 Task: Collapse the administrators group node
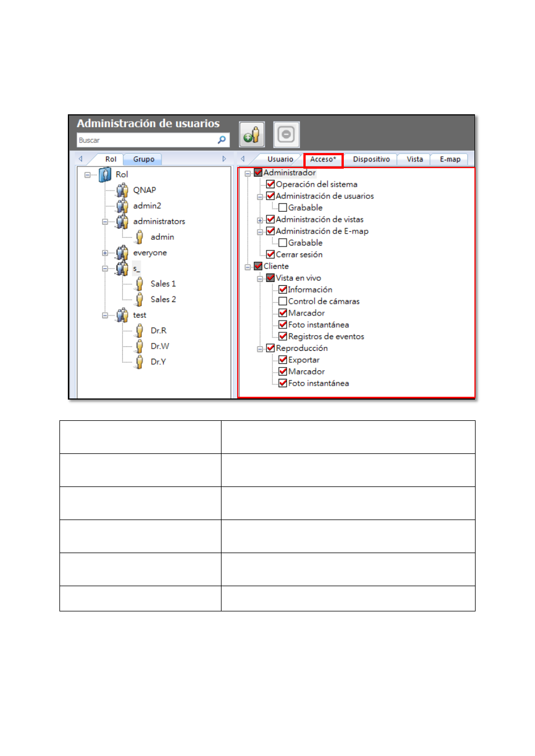click(105, 222)
